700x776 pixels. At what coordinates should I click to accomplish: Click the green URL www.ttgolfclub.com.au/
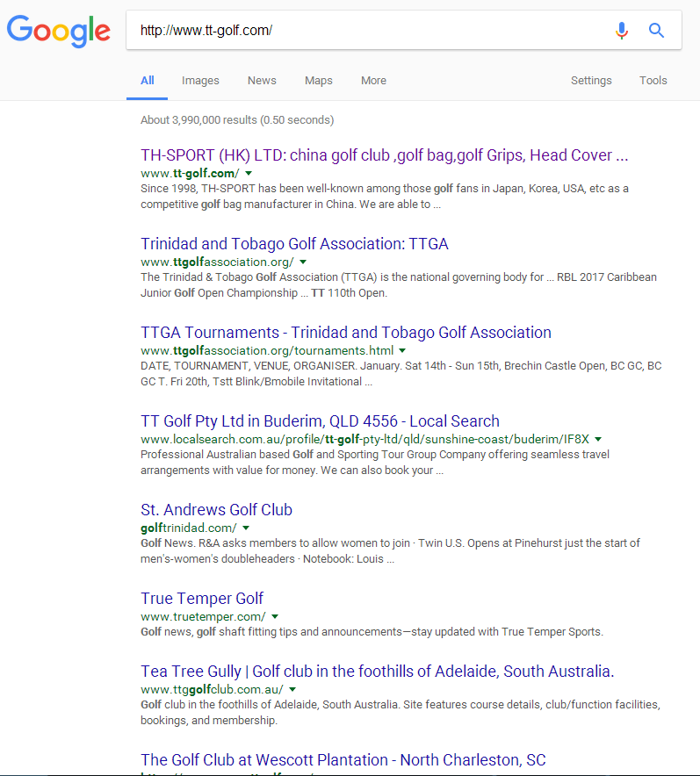click(212, 689)
